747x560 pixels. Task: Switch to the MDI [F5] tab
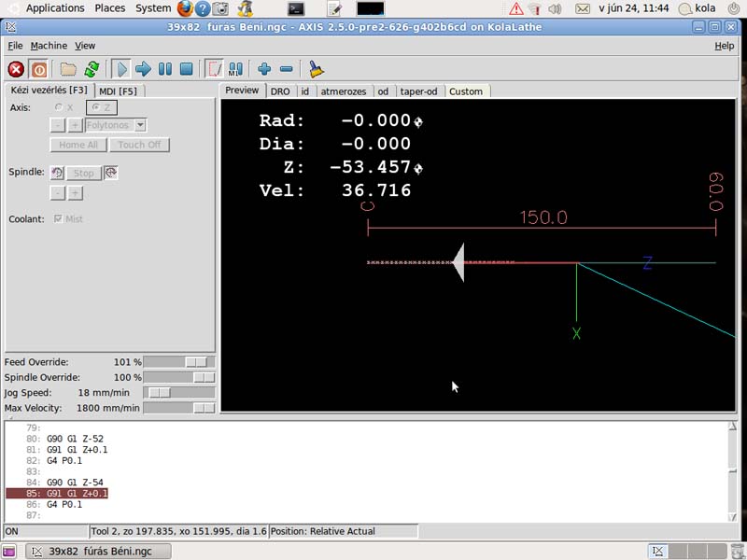(x=118, y=91)
